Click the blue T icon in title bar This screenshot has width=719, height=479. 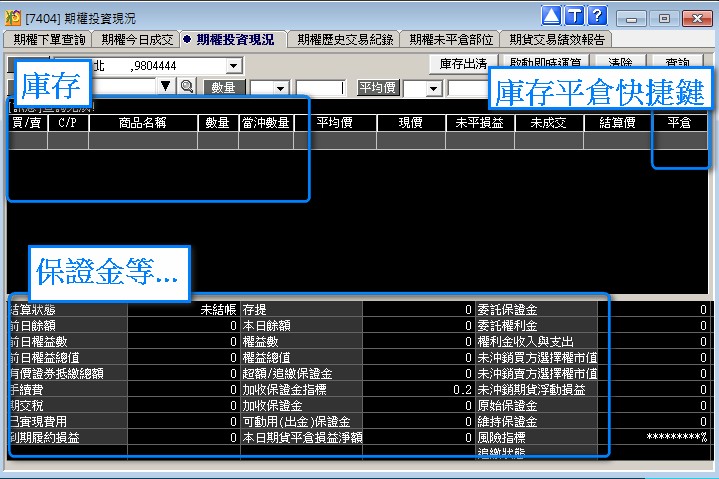(574, 17)
